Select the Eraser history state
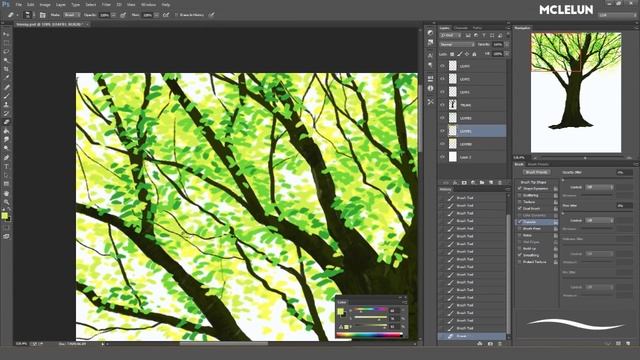This screenshot has height=360, width=640. coord(473,336)
